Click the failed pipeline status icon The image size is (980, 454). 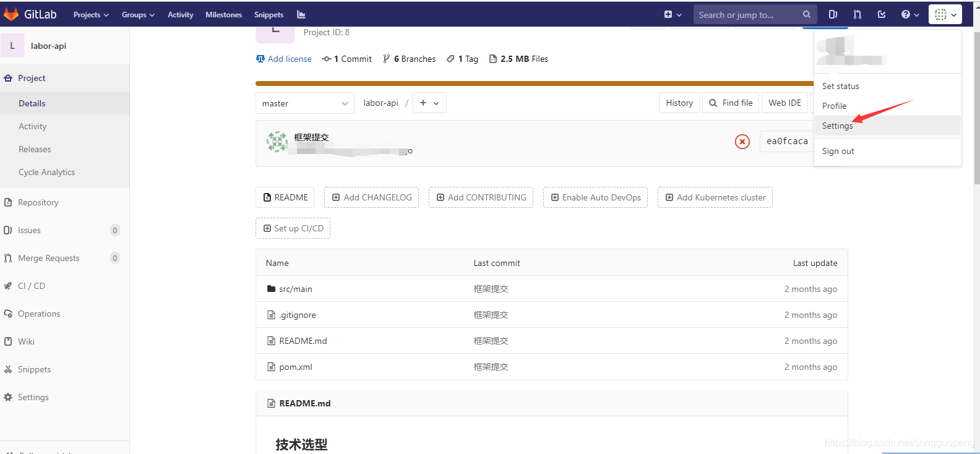(x=742, y=142)
